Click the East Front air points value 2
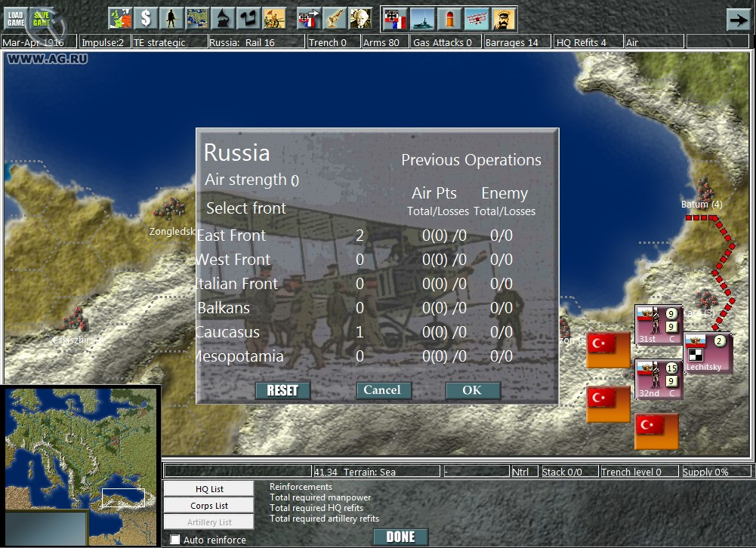Screen dimensions: 756x548 tap(359, 236)
